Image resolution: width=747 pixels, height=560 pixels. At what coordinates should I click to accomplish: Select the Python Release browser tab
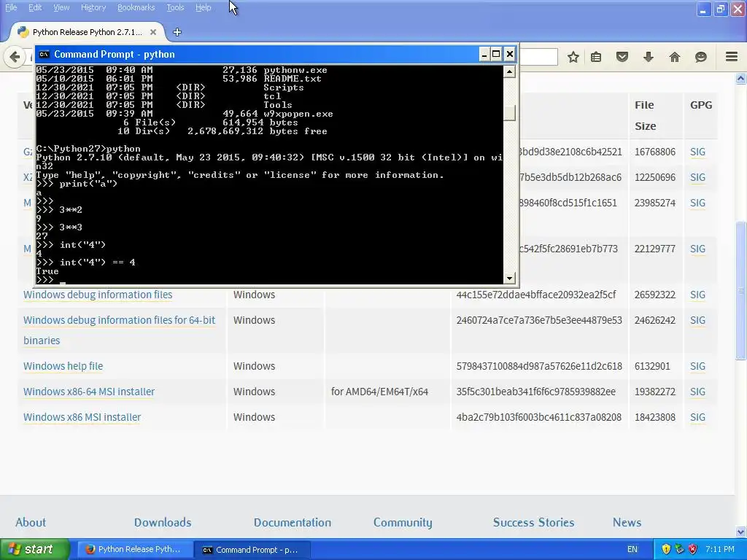point(88,32)
